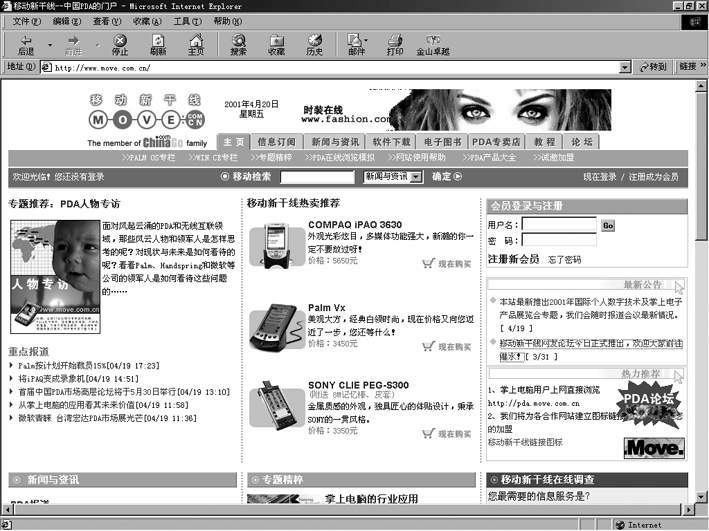The height and width of the screenshot is (531, 709).
Task: Click the 用户名 input field
Action: coord(559,224)
